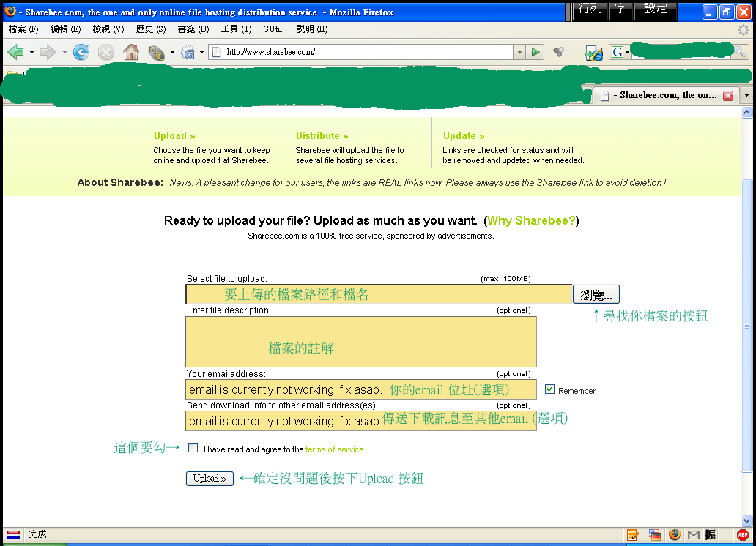
Task: Click the vertical scrollbar thumb
Action: (746, 326)
